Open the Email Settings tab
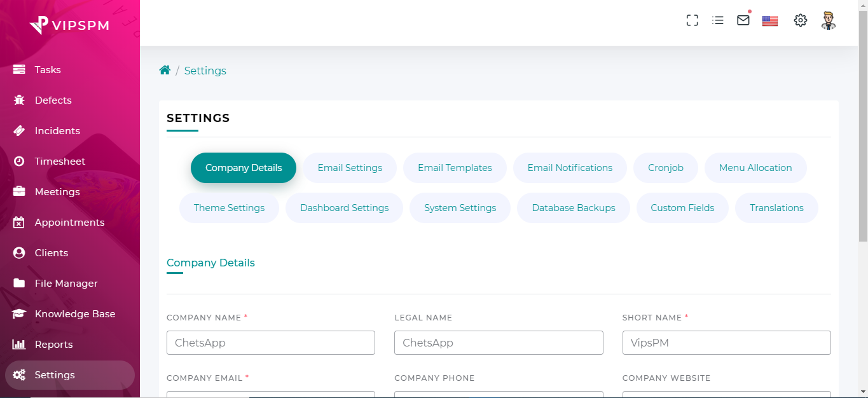 350,168
